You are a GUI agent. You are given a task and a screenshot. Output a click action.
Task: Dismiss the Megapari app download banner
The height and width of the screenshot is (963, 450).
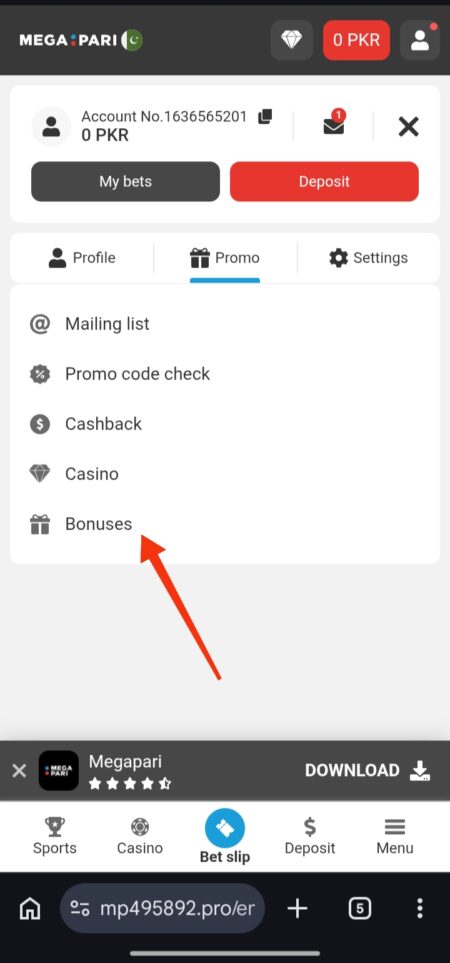tap(19, 770)
